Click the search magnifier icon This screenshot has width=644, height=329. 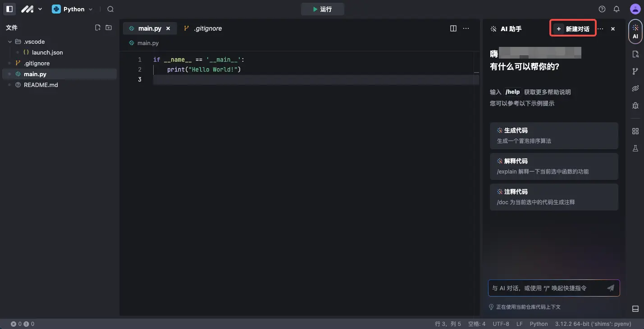[110, 9]
